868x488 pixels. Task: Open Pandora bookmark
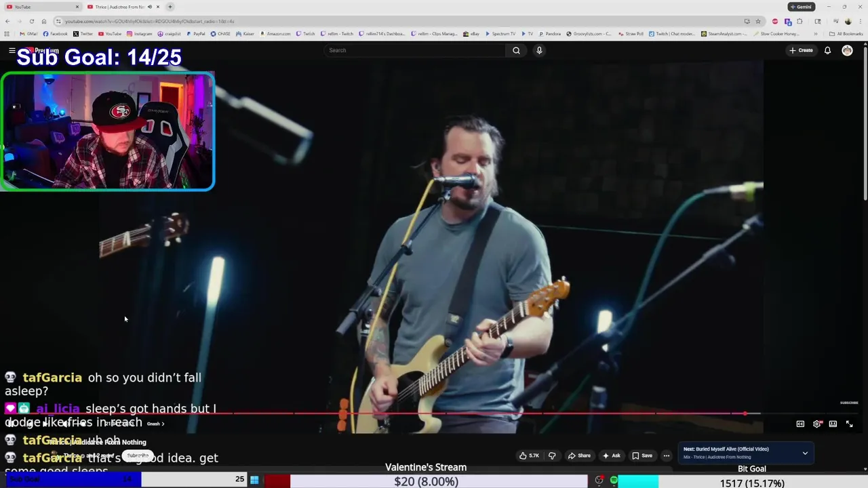(x=550, y=33)
